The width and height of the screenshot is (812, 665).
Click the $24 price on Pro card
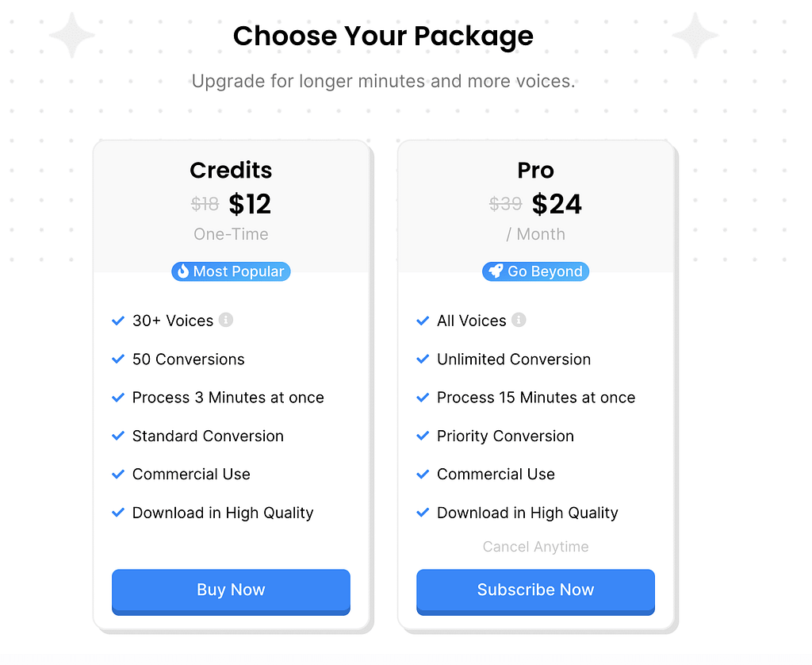click(557, 204)
